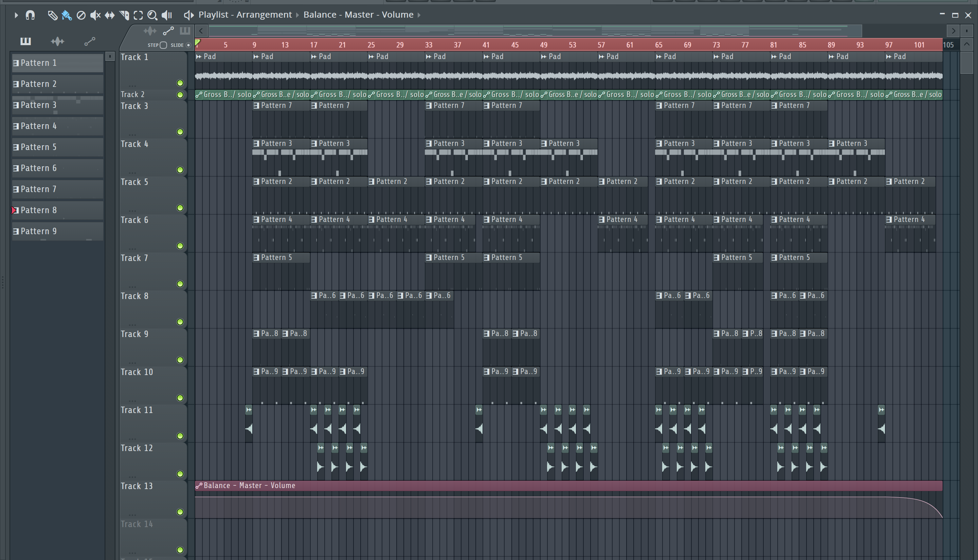Select Pattern 2 in picker
This screenshot has height=560, width=978.
click(58, 84)
